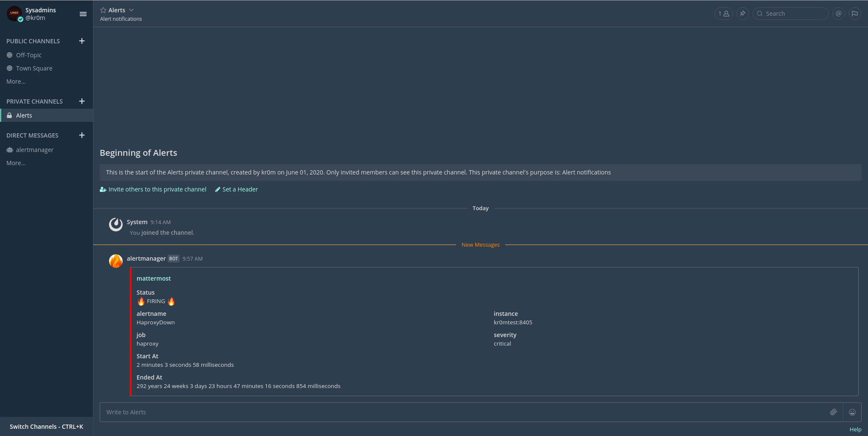Favorite the Alerts channel with star icon
This screenshot has height=436, width=868.
103,10
